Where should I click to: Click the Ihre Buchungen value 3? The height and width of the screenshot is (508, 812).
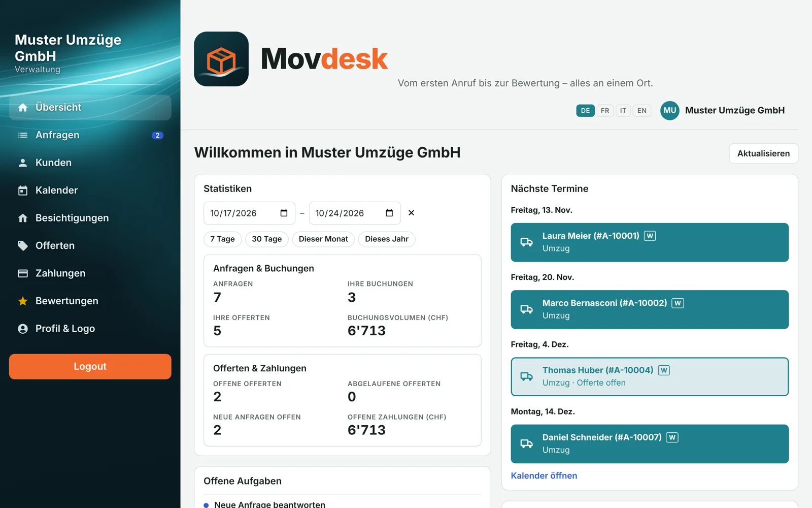[352, 297]
